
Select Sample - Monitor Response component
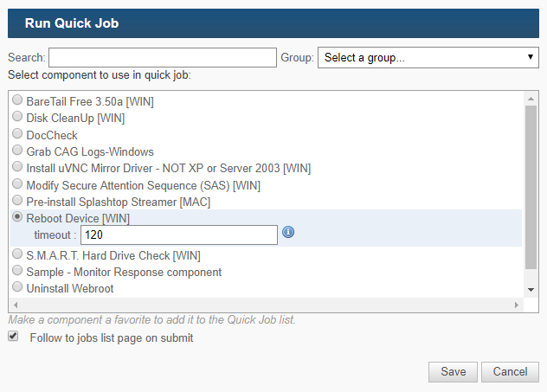pos(17,271)
